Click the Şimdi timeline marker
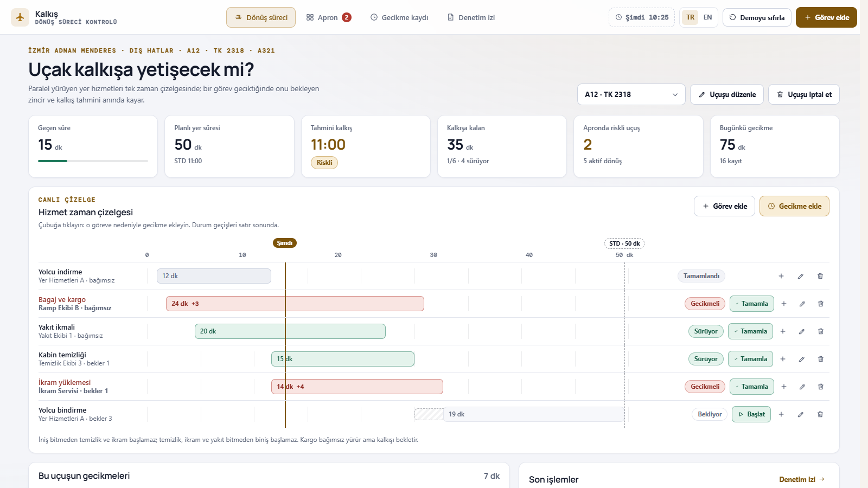 click(285, 243)
